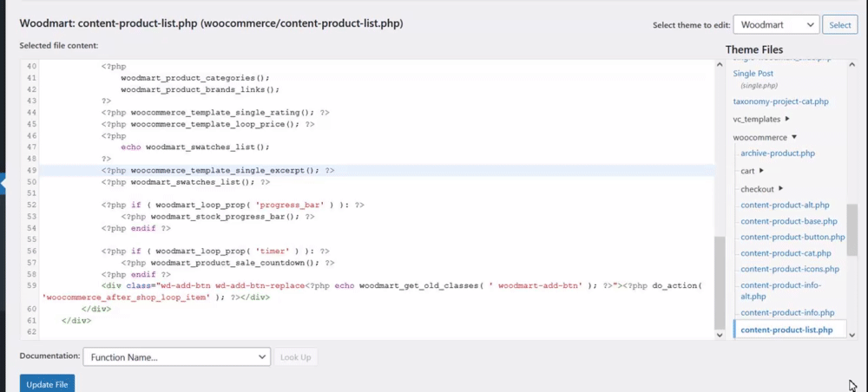Open archive-product.php file
The image size is (868, 392).
pyautogui.click(x=778, y=154)
